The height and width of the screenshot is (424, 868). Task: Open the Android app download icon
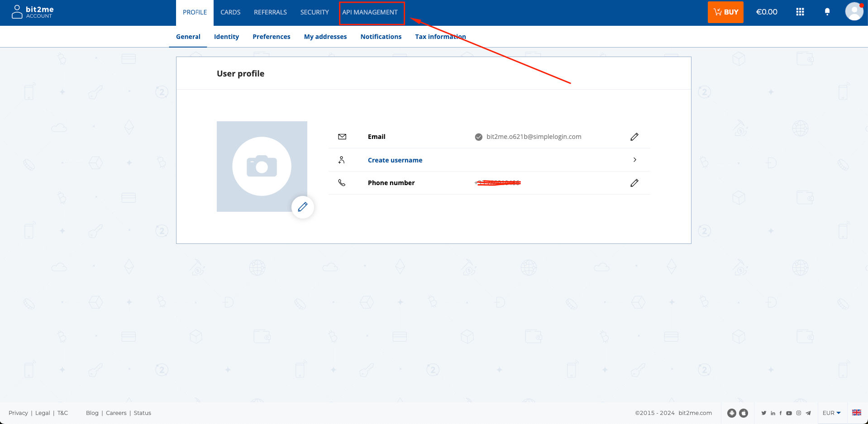point(731,413)
